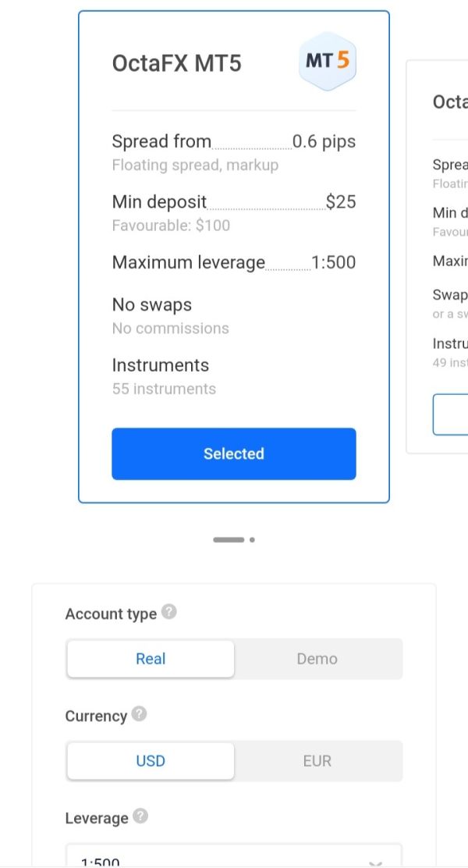Go to the second carousel page dot
468x868 pixels.
[252, 539]
